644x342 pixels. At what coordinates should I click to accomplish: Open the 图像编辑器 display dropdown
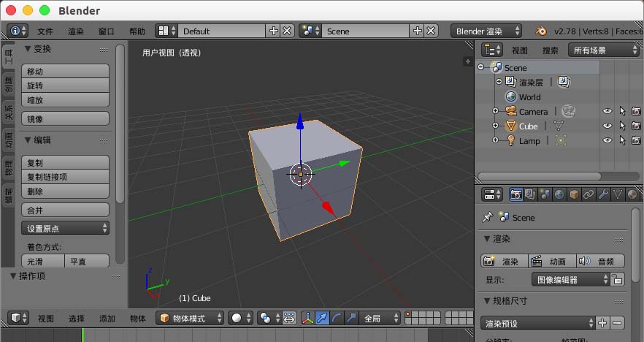pyautogui.click(x=570, y=279)
